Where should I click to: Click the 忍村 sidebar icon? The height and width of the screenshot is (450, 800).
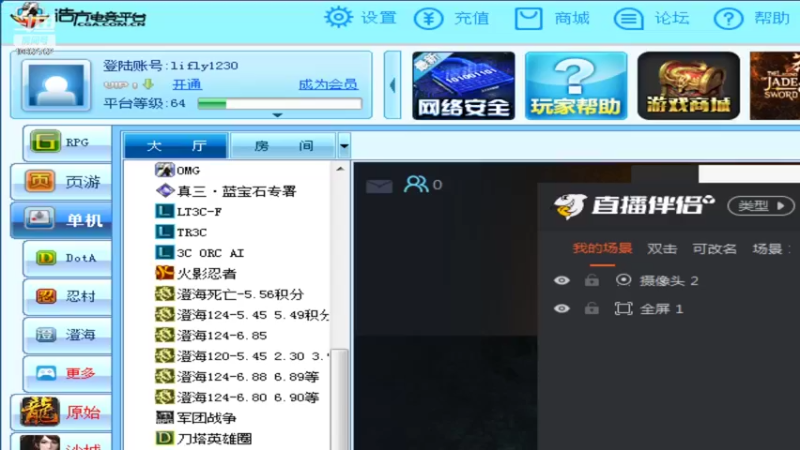tap(46, 296)
